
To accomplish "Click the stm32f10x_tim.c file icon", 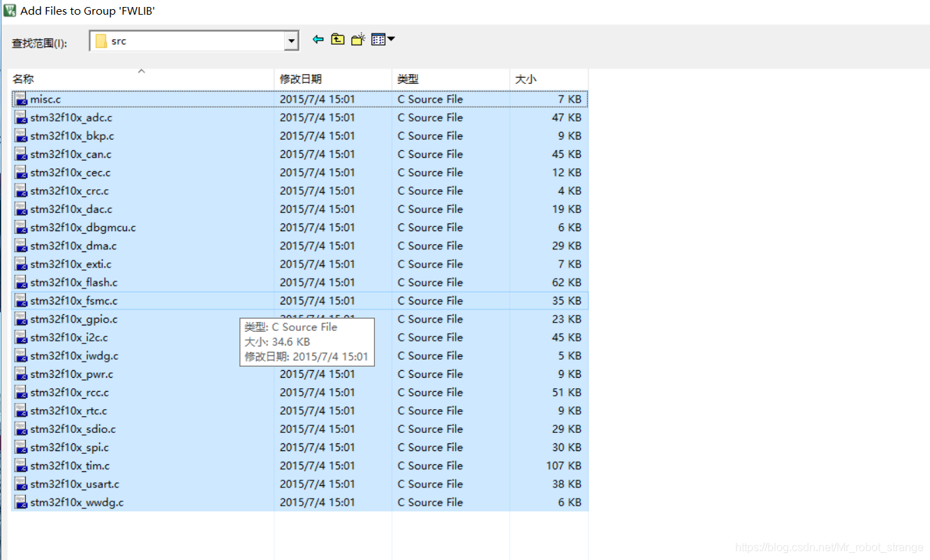I will (21, 466).
